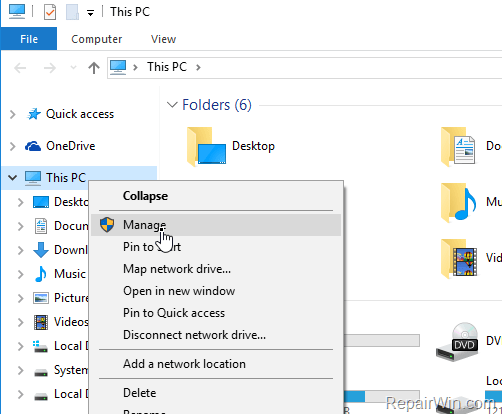
Task: Select Quick access tree item
Action: point(80,114)
